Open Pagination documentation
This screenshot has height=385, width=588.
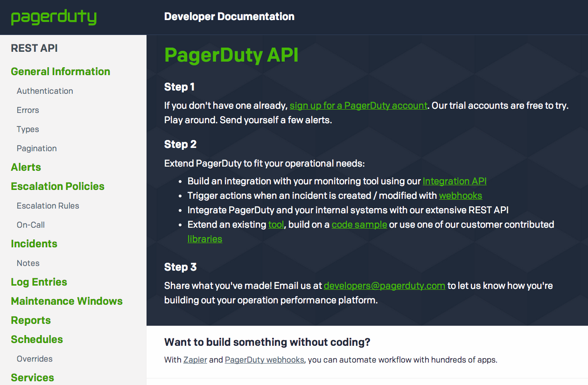pyautogui.click(x=37, y=148)
